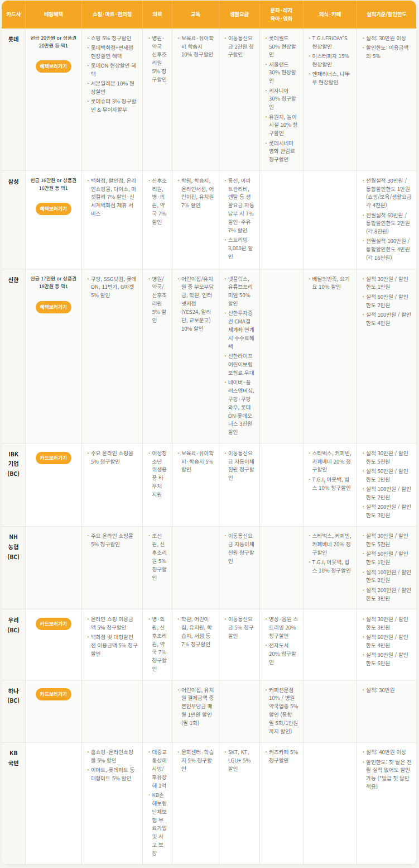This screenshot has height=868, width=419.
Task: Select 쇼핑 5% 청구할인 in 롯데 row
Action: pyautogui.click(x=111, y=39)
